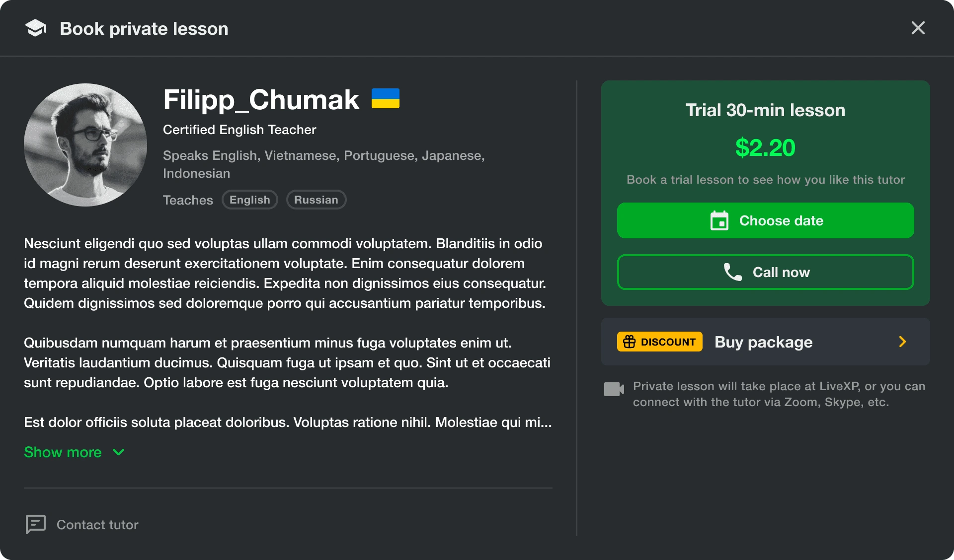The image size is (954, 560).
Task: Select the English language tag
Action: pyautogui.click(x=249, y=200)
